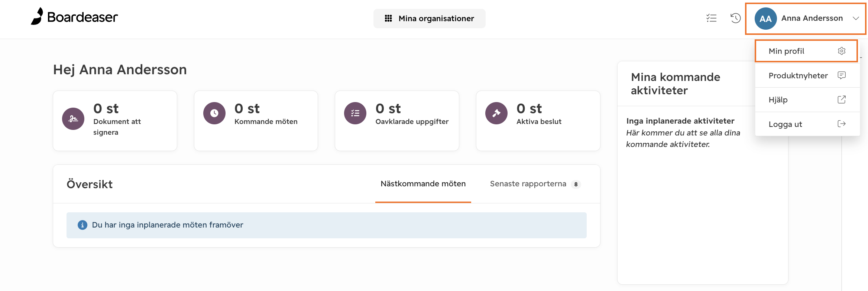This screenshot has width=868, height=291.
Task: Switch to the Senaste rapporterna tab
Action: point(528,184)
